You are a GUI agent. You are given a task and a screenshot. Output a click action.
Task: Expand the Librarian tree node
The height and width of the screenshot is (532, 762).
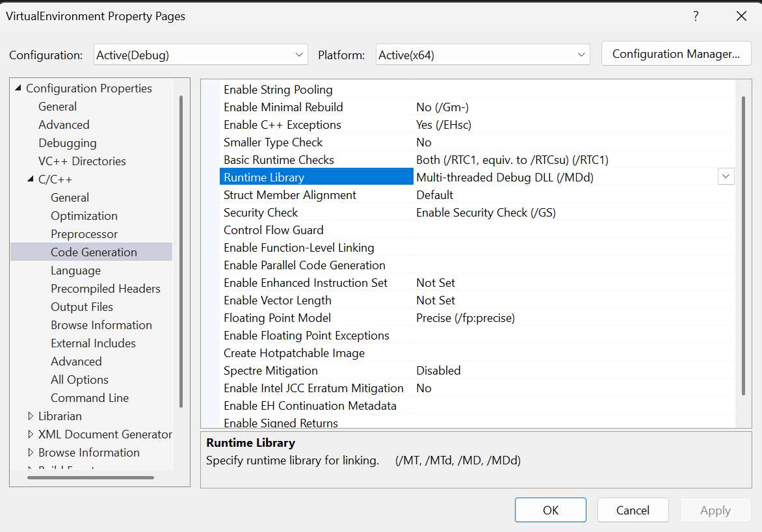click(31, 416)
